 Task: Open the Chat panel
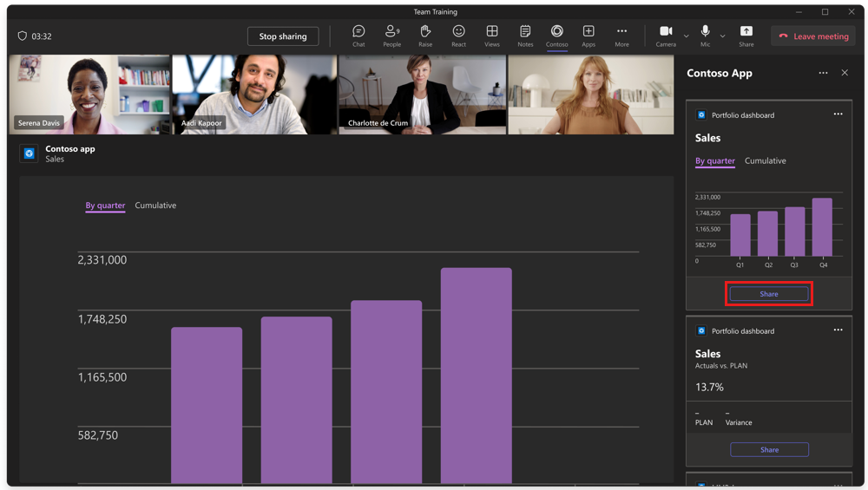click(x=358, y=36)
